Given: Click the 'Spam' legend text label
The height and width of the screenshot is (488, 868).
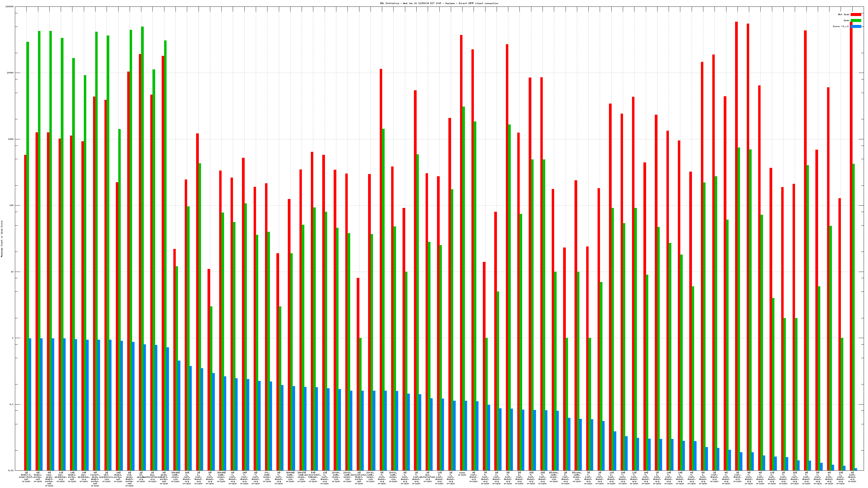Looking at the screenshot, I should pos(846,21).
